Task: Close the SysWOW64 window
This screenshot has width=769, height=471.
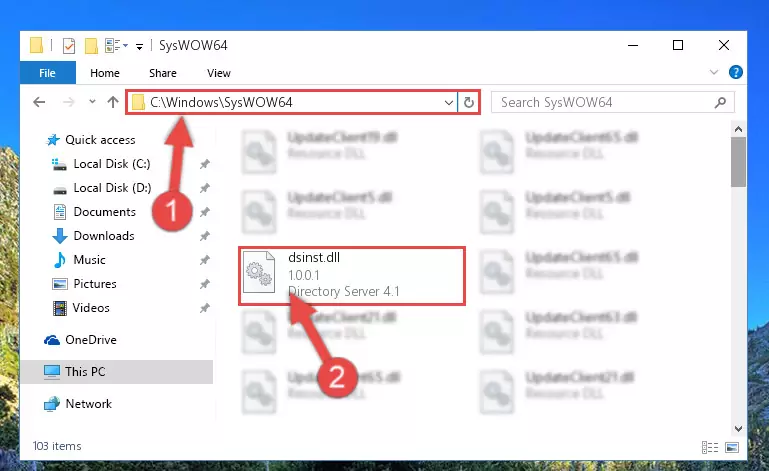Action: pos(723,45)
